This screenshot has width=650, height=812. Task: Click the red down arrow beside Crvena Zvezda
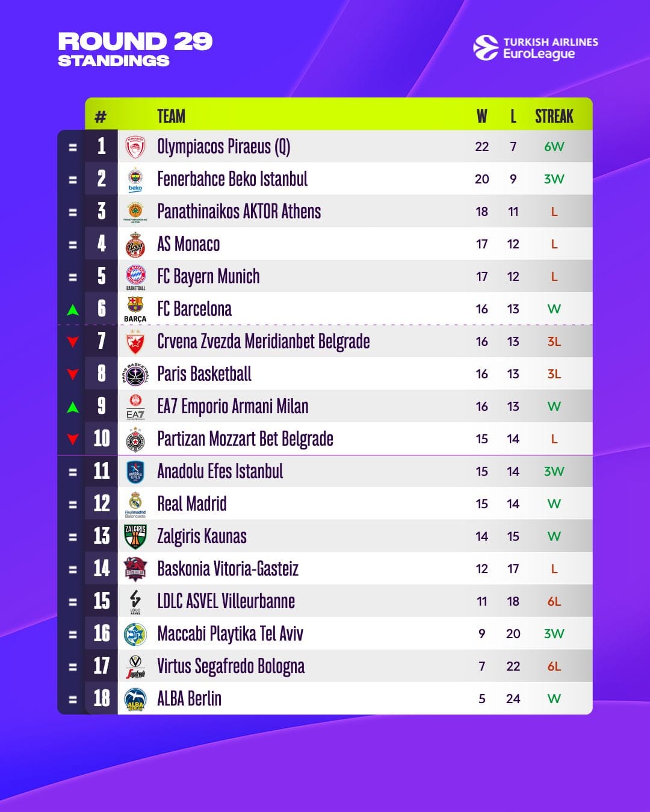tap(73, 342)
